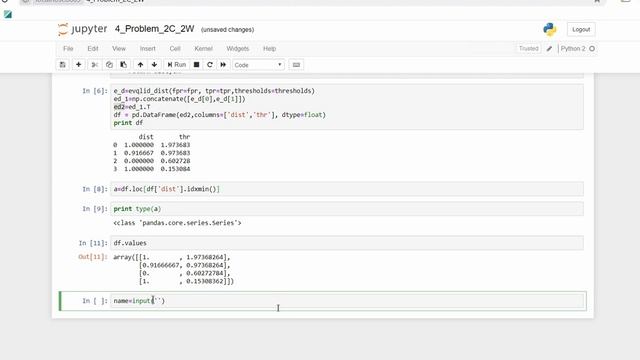Paste cells below icon
640x360 pixels.
click(x=123, y=65)
